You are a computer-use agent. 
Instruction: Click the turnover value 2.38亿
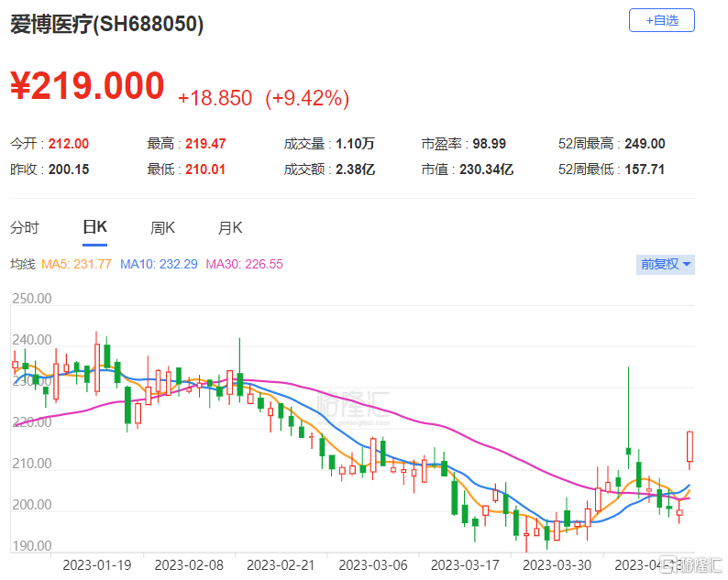pyautogui.click(x=355, y=170)
